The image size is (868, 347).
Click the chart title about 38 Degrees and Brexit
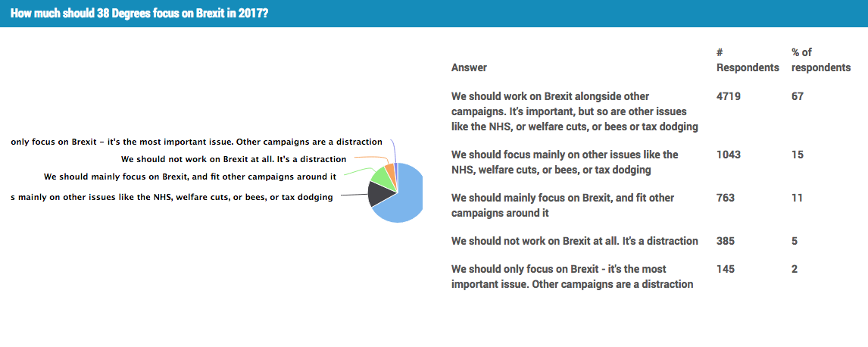(139, 14)
